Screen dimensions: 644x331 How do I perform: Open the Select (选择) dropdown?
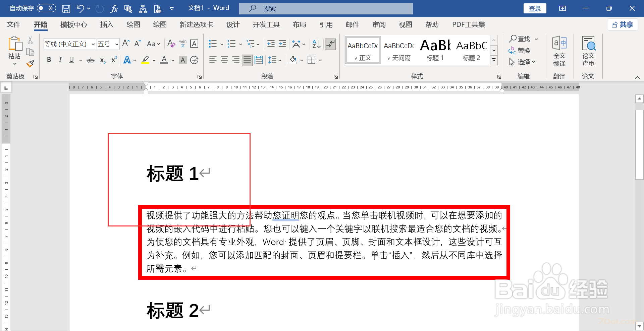[x=522, y=62]
